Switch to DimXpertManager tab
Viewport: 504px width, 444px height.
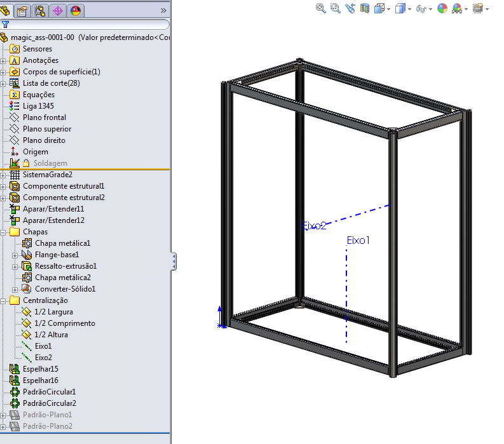[58, 11]
